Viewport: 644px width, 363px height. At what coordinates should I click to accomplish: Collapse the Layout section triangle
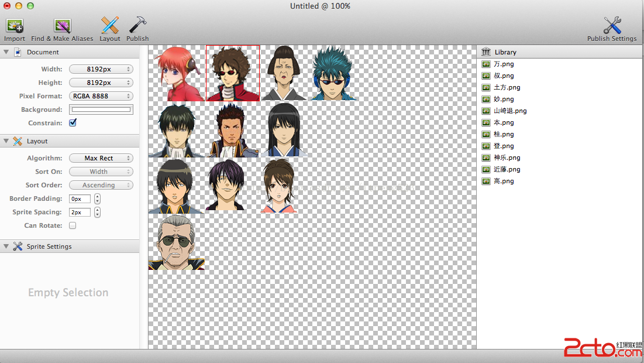(6, 141)
